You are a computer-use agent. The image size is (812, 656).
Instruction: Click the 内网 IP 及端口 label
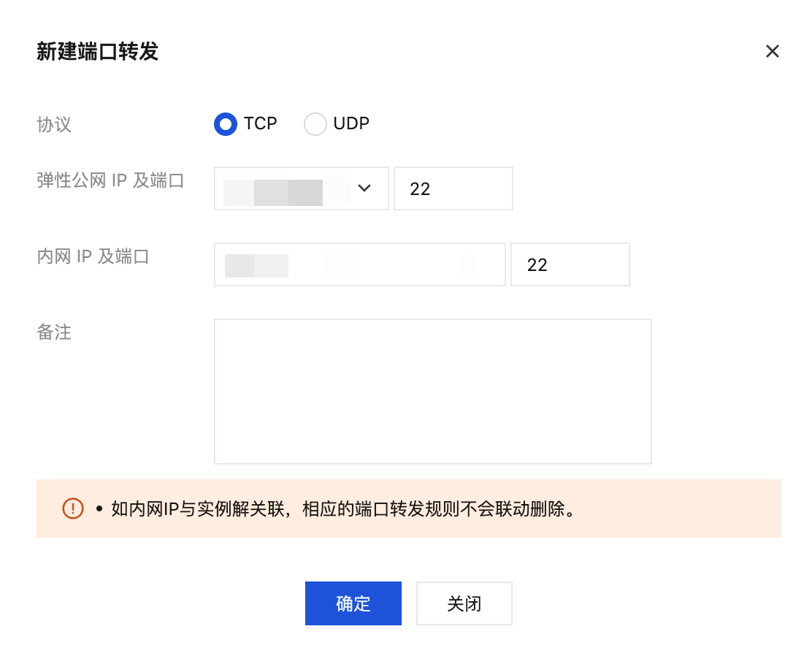coord(93,256)
